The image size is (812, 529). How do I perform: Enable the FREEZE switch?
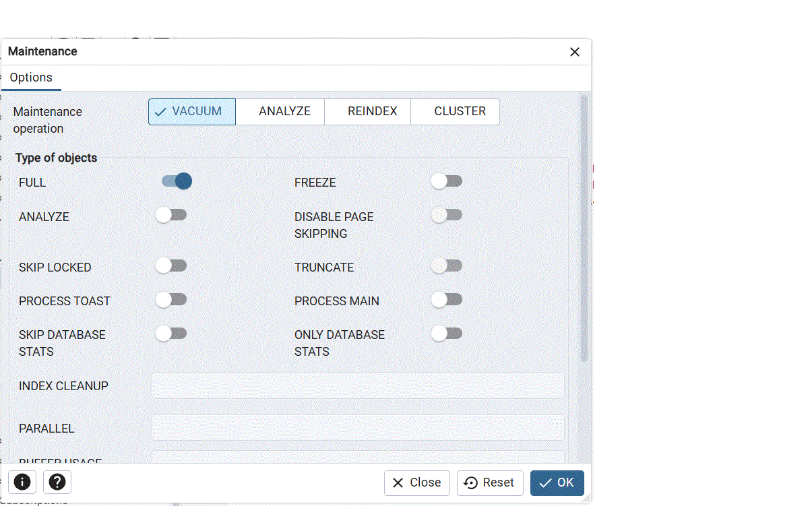[x=447, y=181]
